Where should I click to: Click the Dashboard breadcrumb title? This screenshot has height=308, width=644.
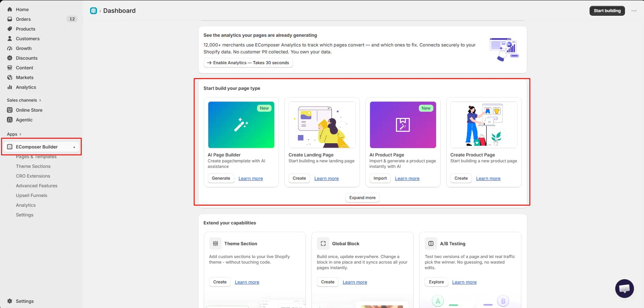click(120, 11)
